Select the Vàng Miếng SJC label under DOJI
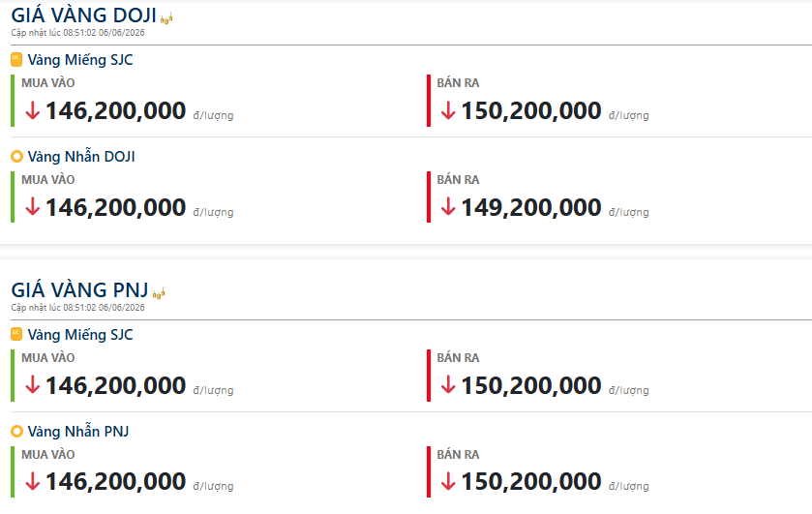Screen dimensions: 812x514 pos(80,60)
